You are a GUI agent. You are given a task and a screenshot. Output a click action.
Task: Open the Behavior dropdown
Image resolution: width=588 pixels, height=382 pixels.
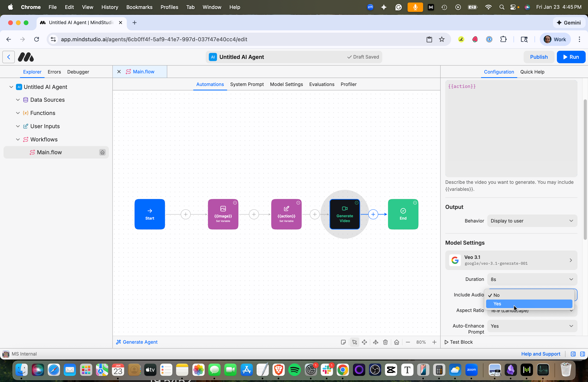[532, 221]
